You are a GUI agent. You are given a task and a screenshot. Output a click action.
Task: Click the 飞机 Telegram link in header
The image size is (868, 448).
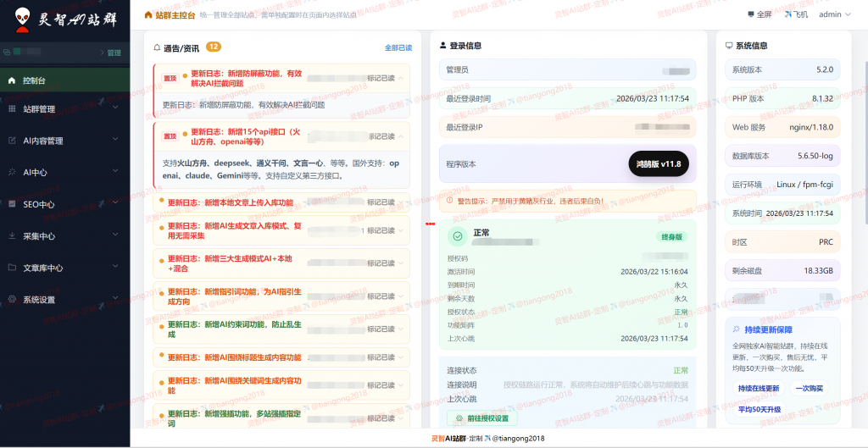(796, 14)
